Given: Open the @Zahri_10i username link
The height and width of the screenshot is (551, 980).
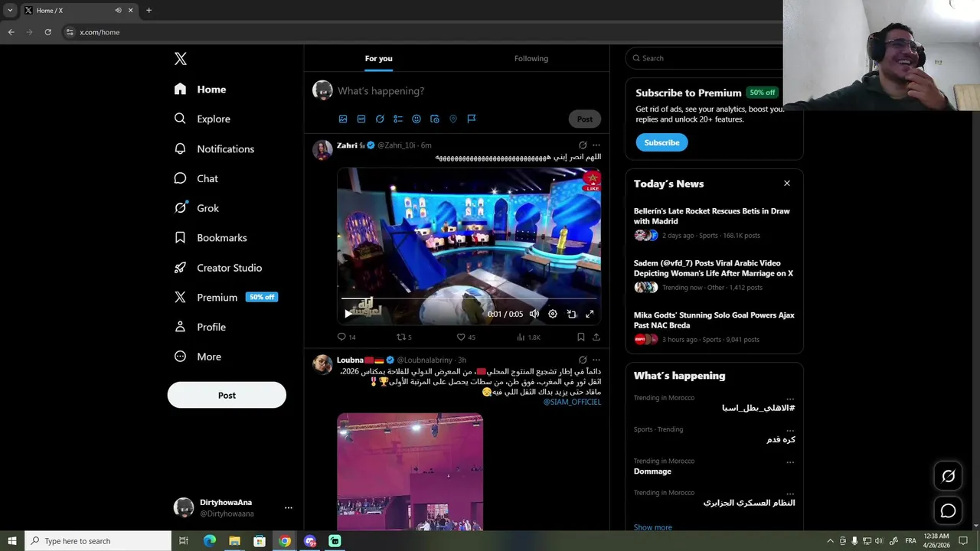Looking at the screenshot, I should pos(396,145).
